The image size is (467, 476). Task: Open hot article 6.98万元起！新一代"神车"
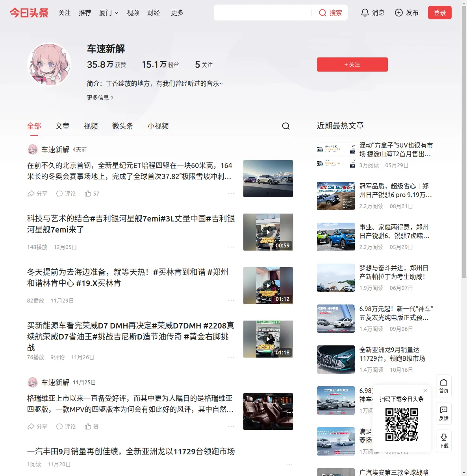click(x=397, y=313)
